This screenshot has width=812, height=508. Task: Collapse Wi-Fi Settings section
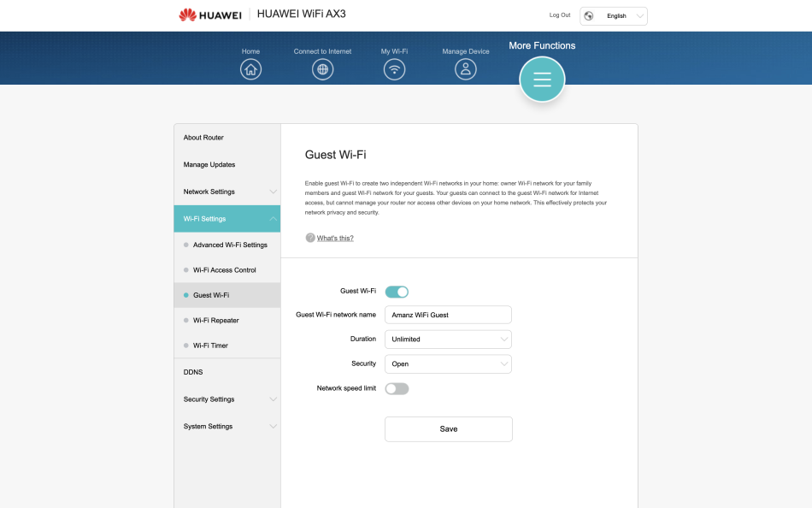227,219
